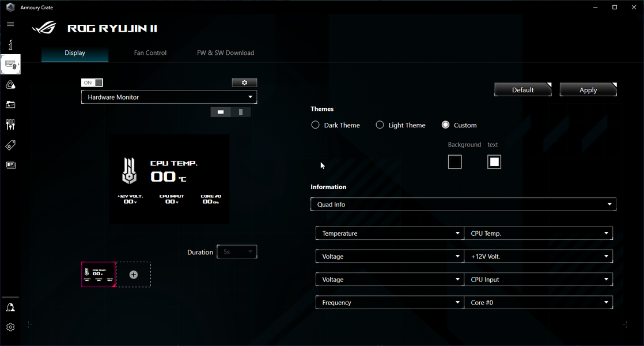Screen dimensions: 644x346
Task: Select Dark Theme radio button
Action: pos(315,125)
